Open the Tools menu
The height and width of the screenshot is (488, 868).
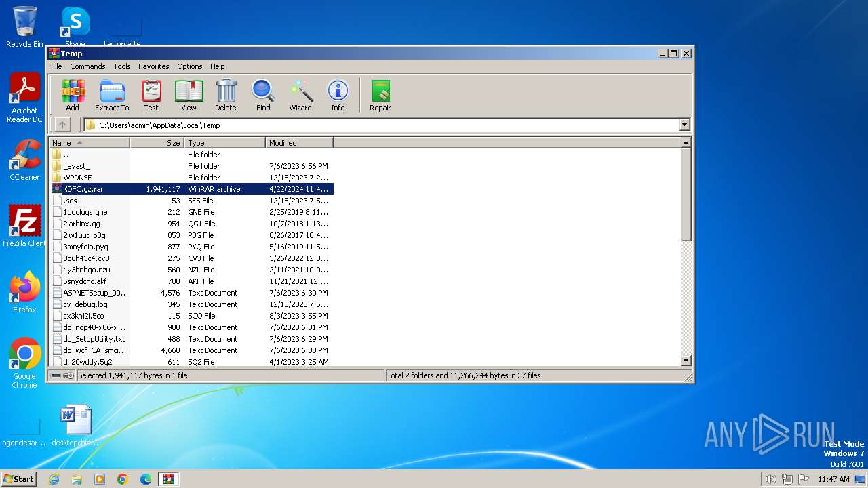pyautogui.click(x=122, y=66)
